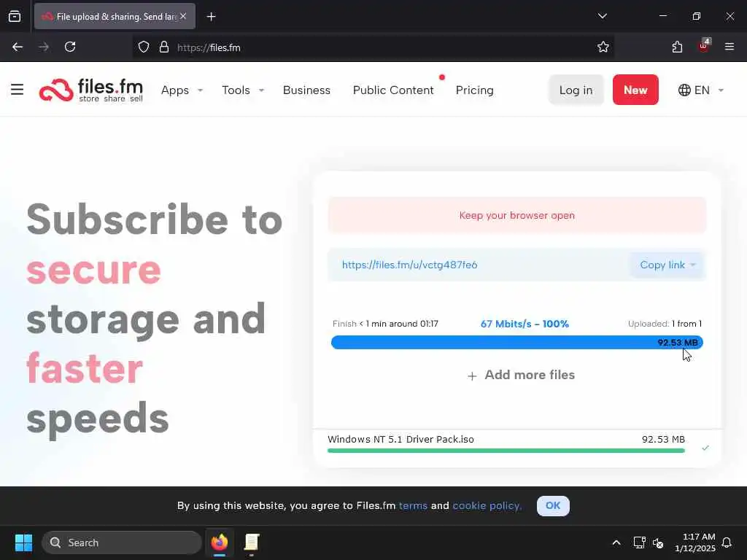Open the network status tray icon
This screenshot has height=560, width=747.
(639, 542)
